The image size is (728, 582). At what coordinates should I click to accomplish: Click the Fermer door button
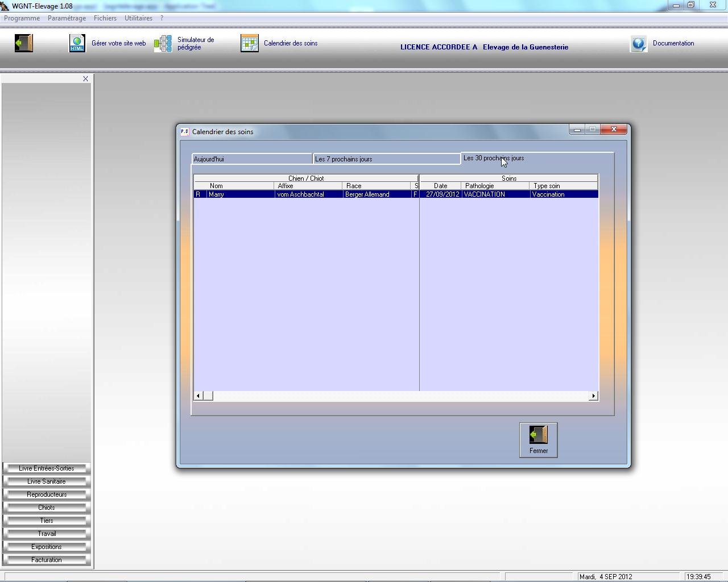[x=538, y=439]
